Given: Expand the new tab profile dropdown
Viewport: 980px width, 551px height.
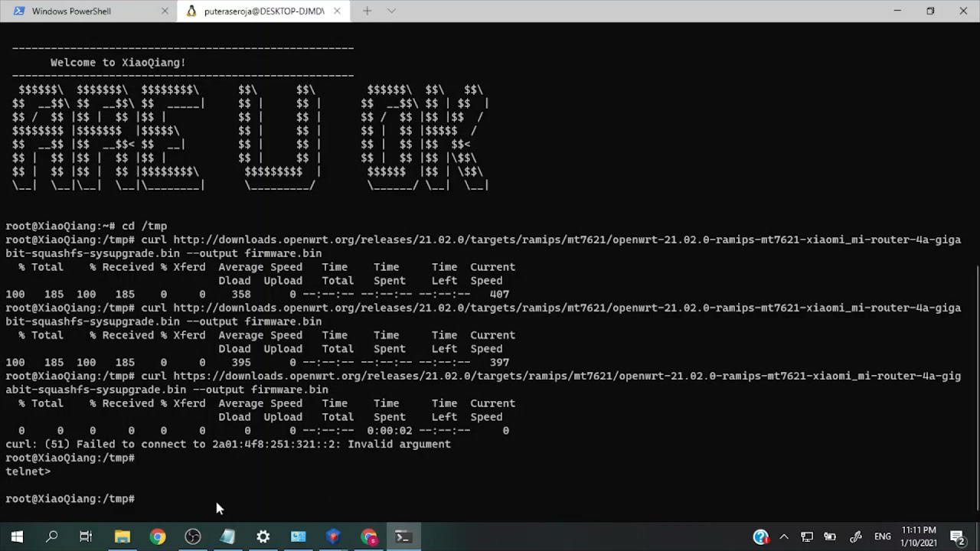Looking at the screenshot, I should (391, 11).
